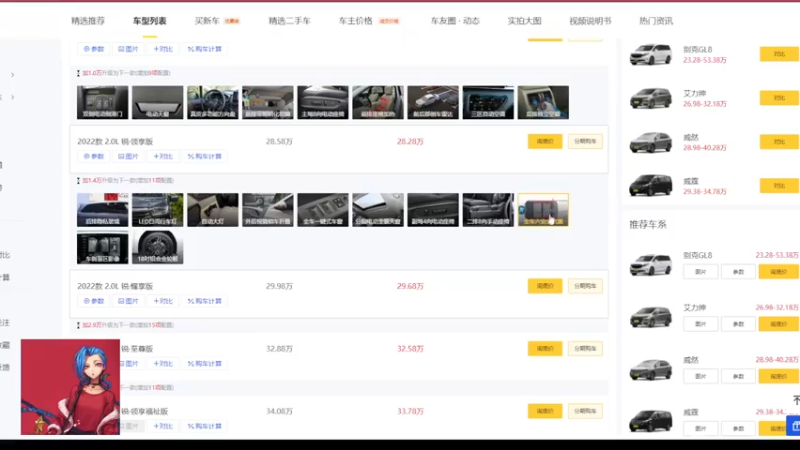Compare with 威霆 using 对比 button
Screen dimensions: 800x450
click(779, 186)
